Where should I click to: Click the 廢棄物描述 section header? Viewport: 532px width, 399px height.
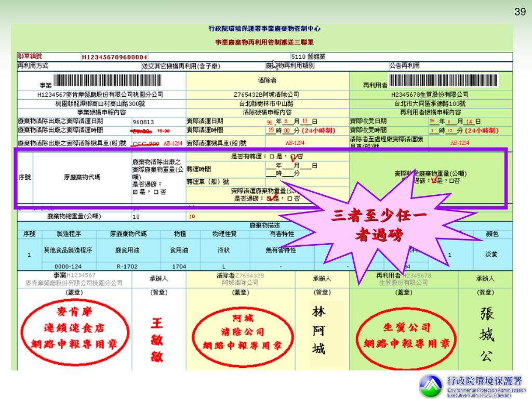(x=264, y=225)
